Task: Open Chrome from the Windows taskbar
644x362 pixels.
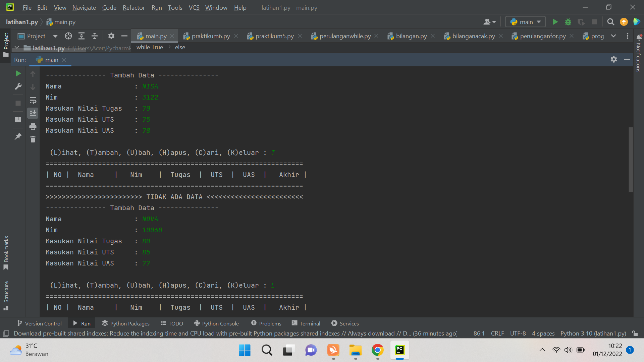Action: point(377,350)
